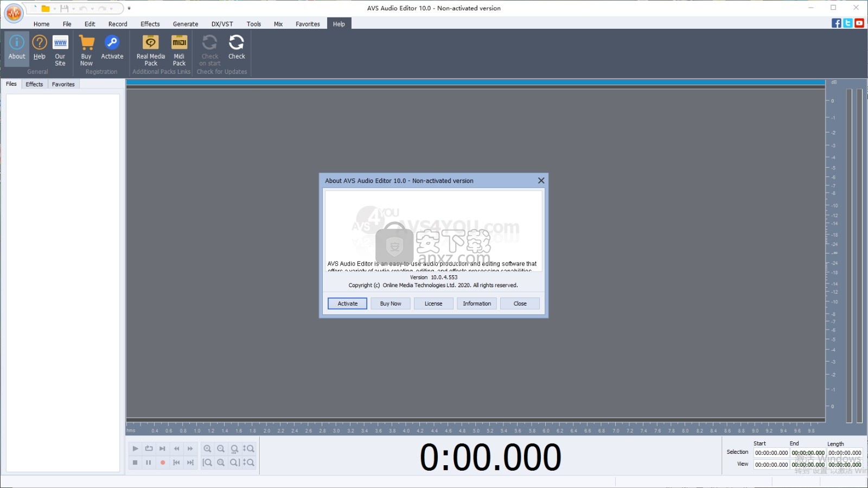Open the File ribbon tab

67,24
